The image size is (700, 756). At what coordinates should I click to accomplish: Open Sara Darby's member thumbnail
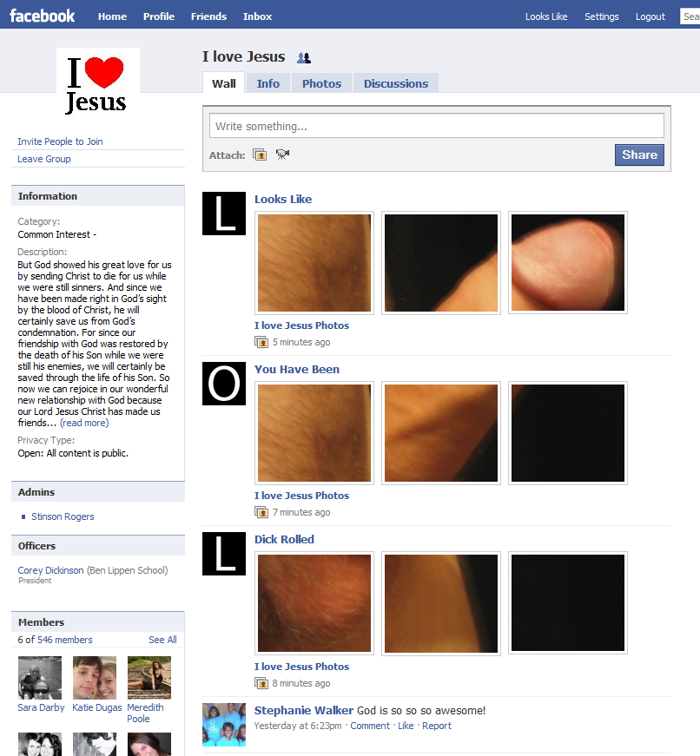(x=40, y=678)
